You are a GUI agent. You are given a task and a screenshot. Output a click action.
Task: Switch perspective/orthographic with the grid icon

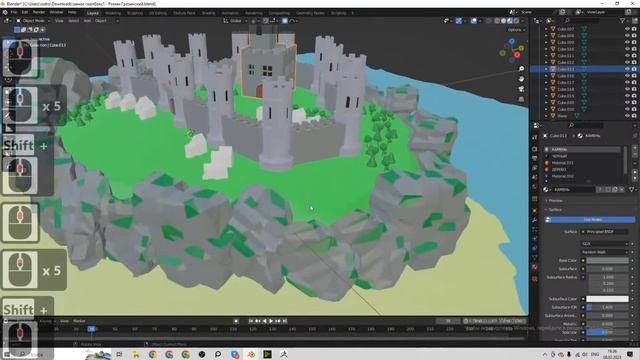521,99
